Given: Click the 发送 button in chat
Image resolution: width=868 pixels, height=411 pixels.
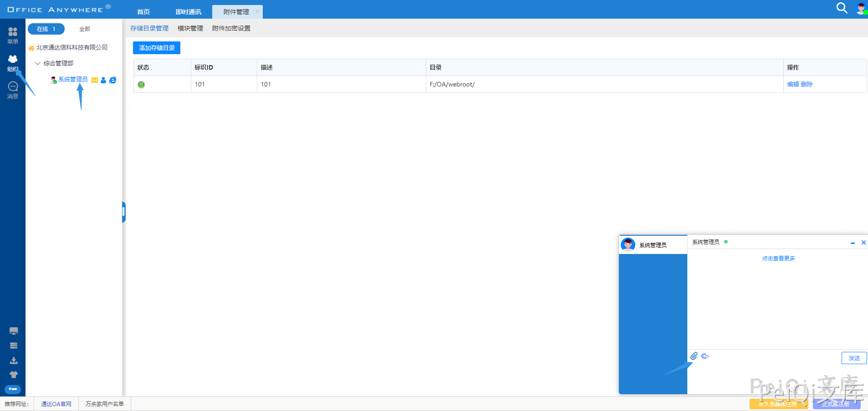Looking at the screenshot, I should (854, 358).
